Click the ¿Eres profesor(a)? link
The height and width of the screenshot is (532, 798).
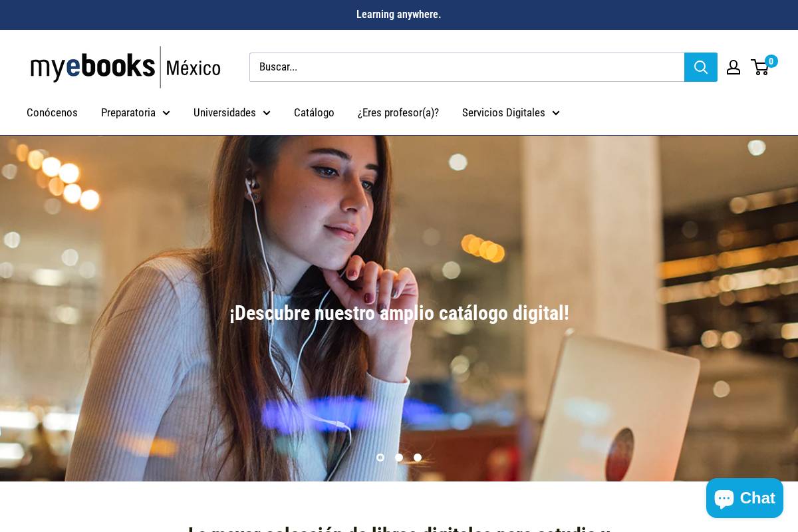tap(398, 112)
